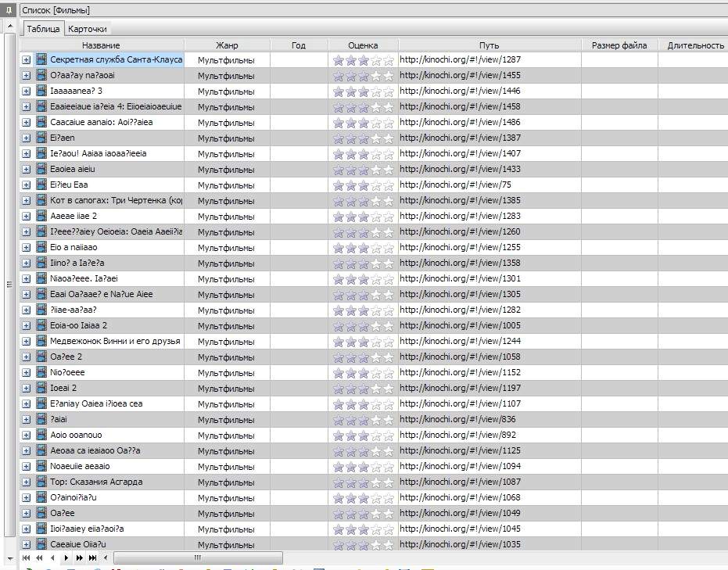Click film icon for 'Тор: Сказания Асгарда'
Image resolution: width=728 pixels, height=570 pixels.
(41, 482)
